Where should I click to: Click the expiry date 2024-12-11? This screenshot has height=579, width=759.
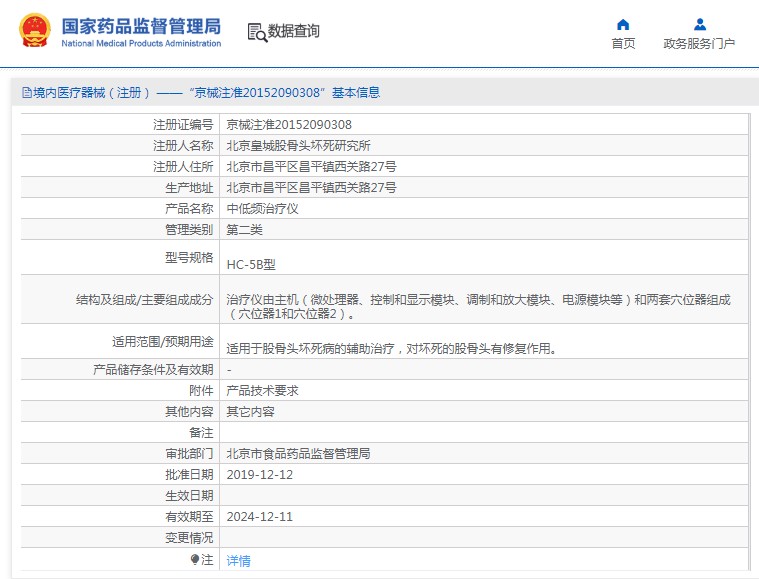[260, 517]
